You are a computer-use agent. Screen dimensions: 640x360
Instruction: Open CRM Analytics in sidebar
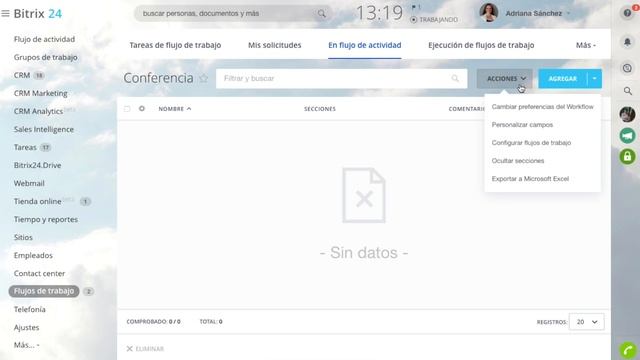point(38,111)
